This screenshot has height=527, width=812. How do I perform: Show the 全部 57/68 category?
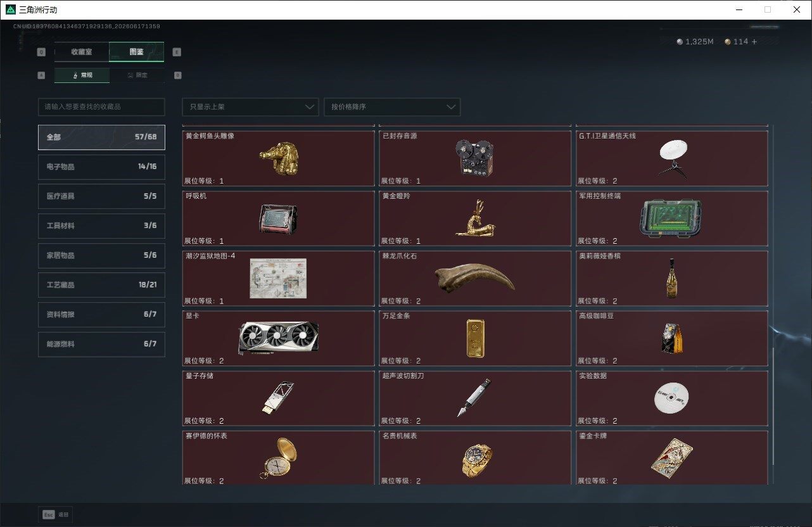point(101,137)
